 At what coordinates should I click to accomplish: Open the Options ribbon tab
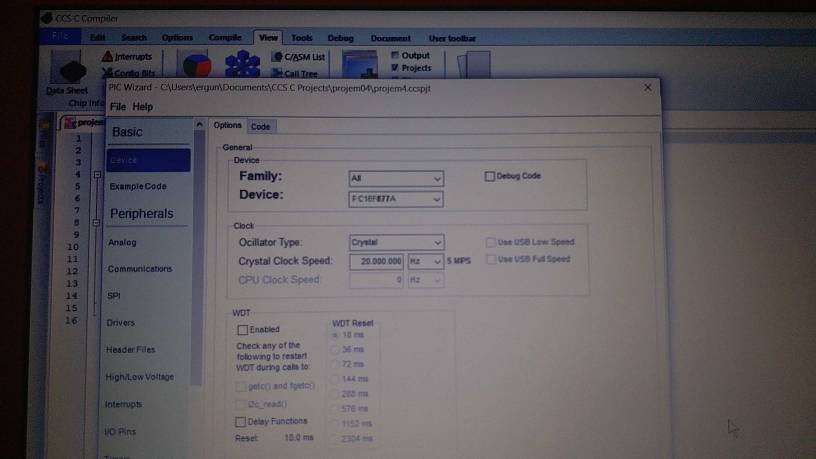177,37
